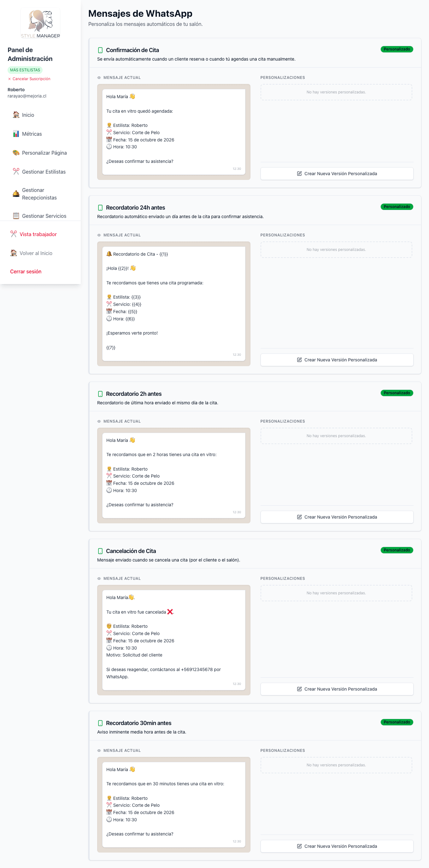This screenshot has width=429, height=868.
Task: Open the Métricas menu item
Action: point(32,134)
